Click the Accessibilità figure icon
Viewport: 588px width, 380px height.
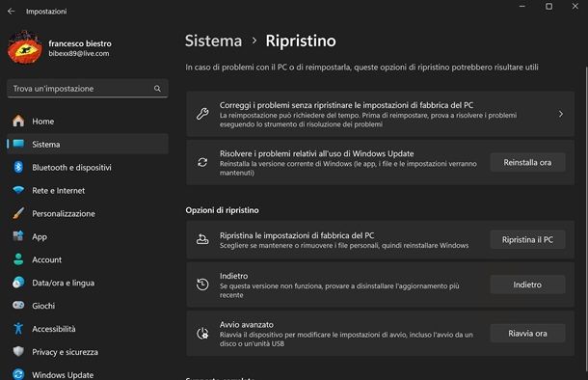point(18,329)
